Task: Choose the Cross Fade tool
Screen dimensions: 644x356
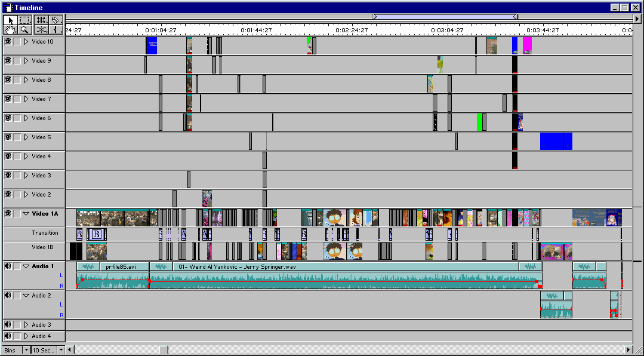Action: (x=41, y=29)
